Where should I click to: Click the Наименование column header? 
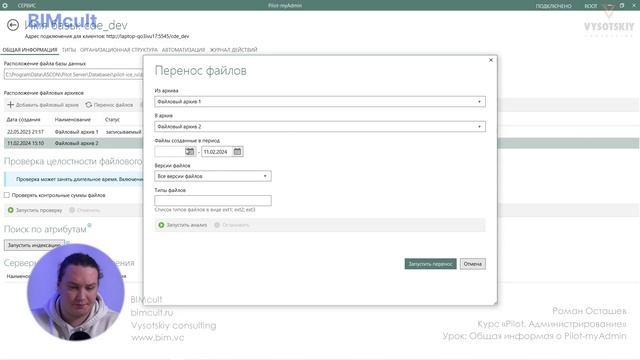[x=73, y=120]
